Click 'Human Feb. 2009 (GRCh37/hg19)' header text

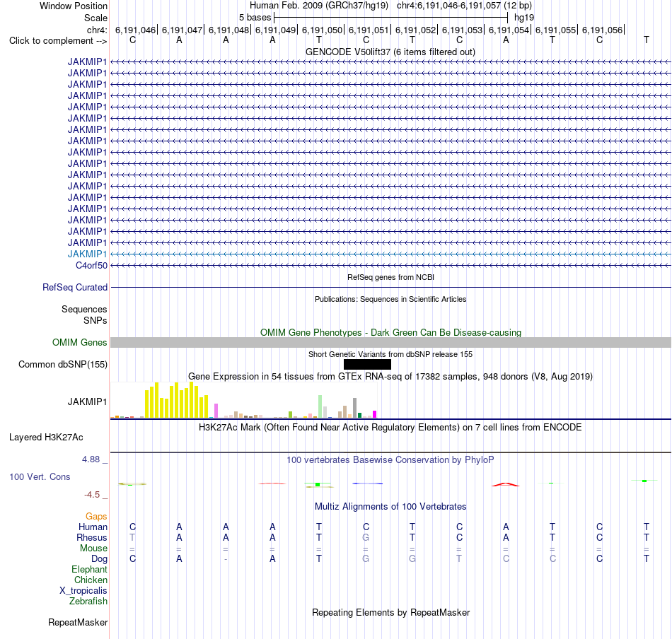click(319, 6)
